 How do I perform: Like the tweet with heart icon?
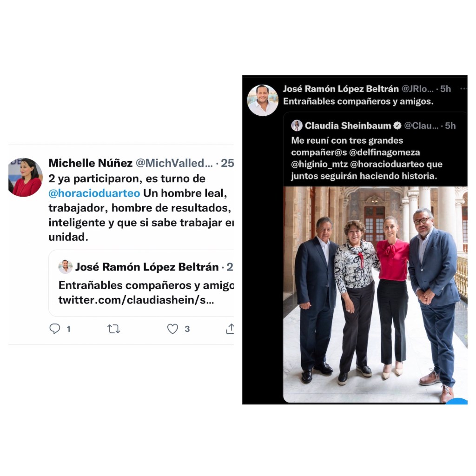point(172,329)
